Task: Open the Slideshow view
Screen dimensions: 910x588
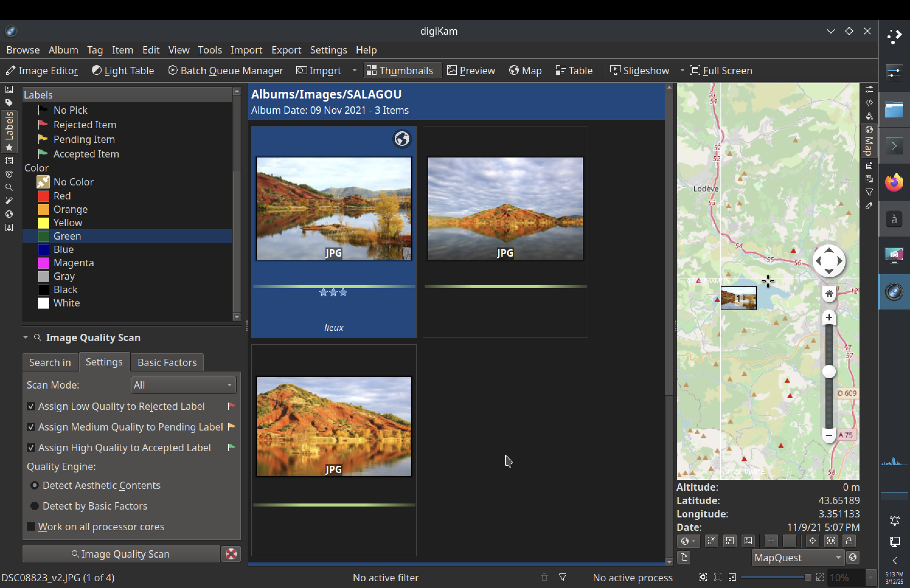Action: click(x=640, y=71)
